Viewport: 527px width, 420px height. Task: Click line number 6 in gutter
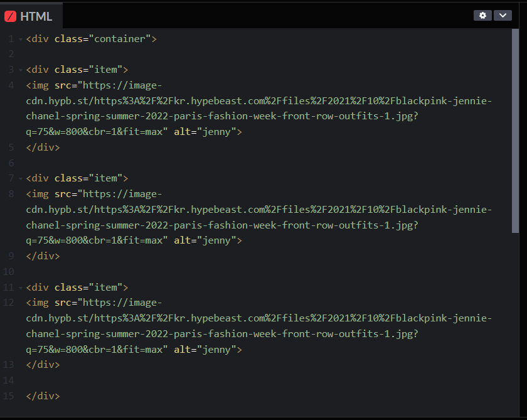tap(11, 163)
